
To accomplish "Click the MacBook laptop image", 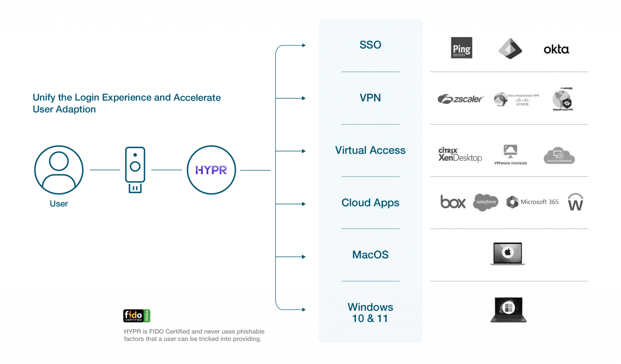I will [508, 254].
